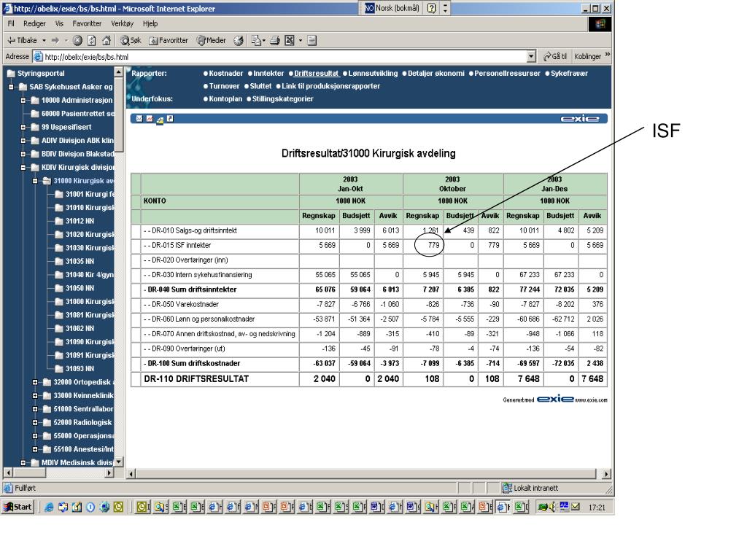Click the tree panel scroll-down arrow

point(119,462)
